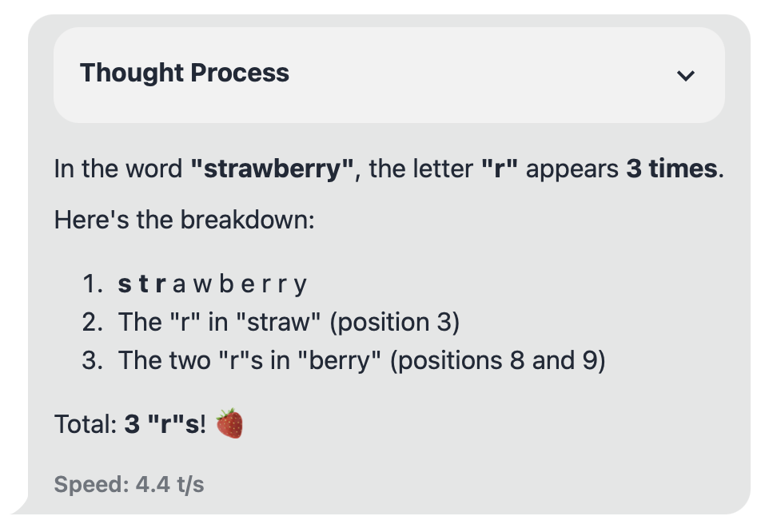Click the bold "3 times" text
The height and width of the screenshot is (532, 761).
click(671, 169)
